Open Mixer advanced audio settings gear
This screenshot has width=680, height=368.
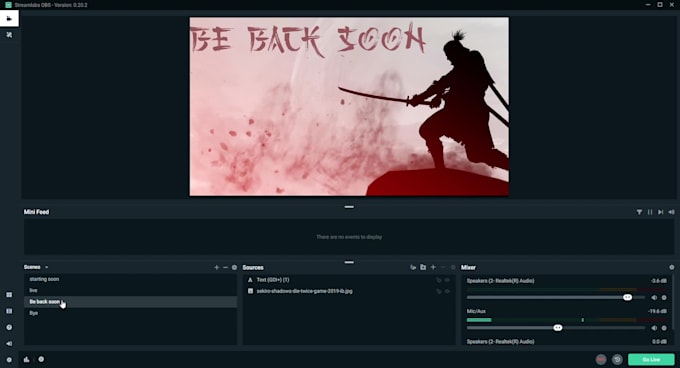[x=672, y=267]
